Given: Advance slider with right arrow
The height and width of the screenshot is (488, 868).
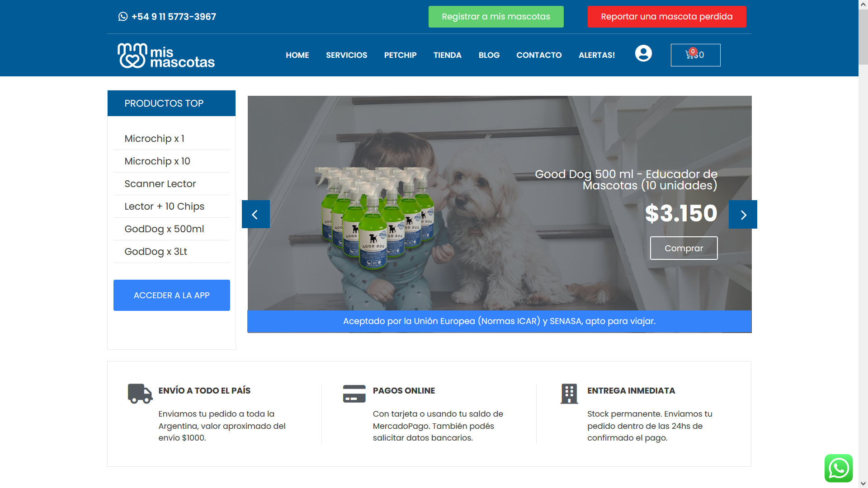Looking at the screenshot, I should click(743, 214).
